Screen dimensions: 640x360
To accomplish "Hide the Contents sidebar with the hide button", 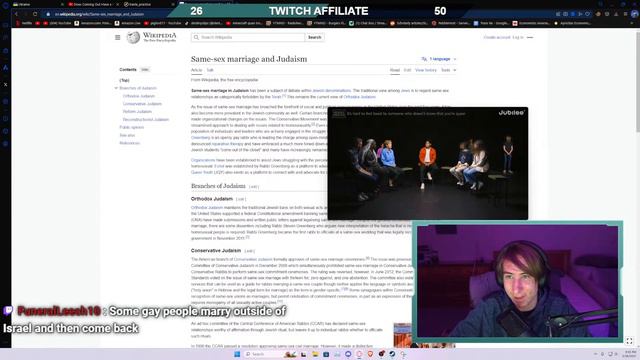I will pos(145,70).
